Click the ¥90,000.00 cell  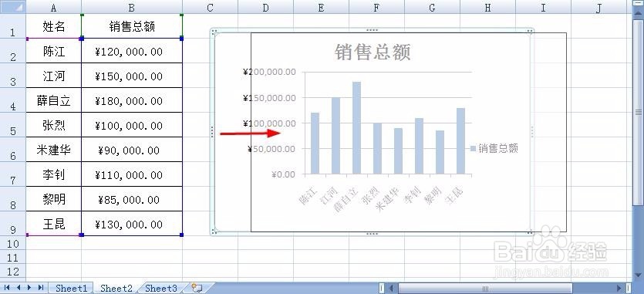(x=132, y=150)
